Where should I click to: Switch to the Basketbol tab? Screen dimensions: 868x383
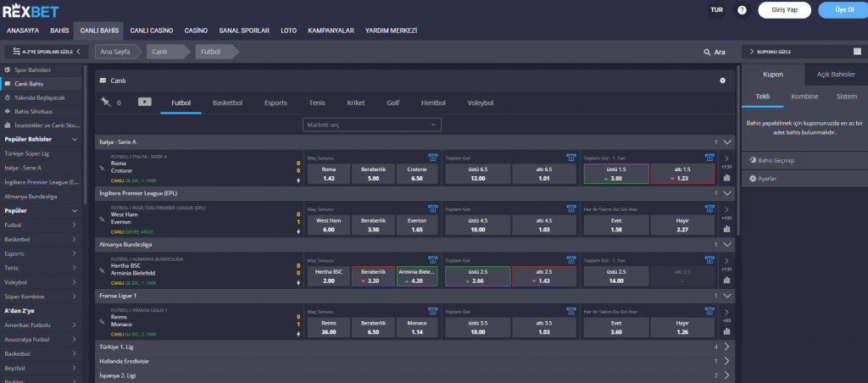click(227, 103)
